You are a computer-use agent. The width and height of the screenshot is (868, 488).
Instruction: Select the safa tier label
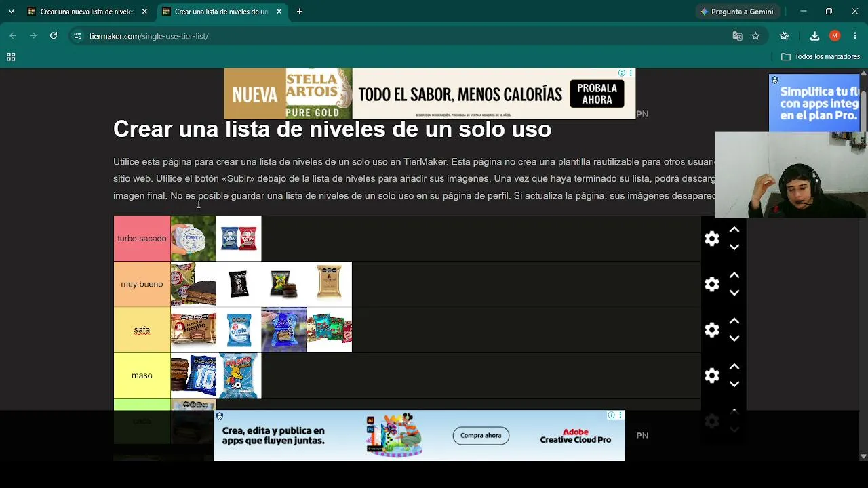click(142, 330)
